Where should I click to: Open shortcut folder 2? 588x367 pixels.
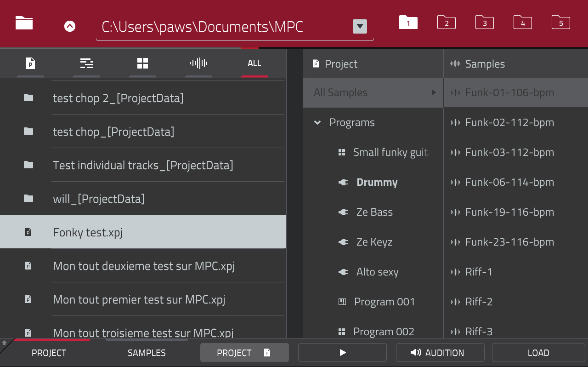tap(446, 22)
